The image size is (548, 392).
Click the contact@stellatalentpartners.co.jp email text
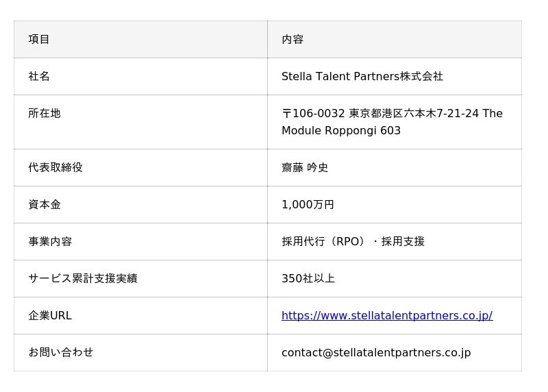coord(375,352)
